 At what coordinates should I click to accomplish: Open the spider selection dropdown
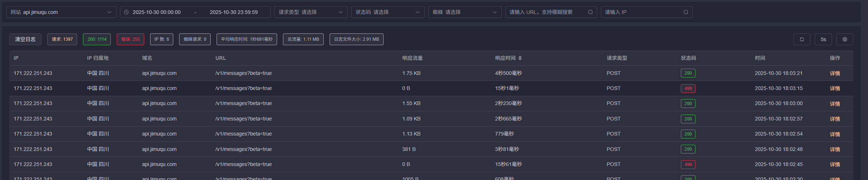pos(465,12)
